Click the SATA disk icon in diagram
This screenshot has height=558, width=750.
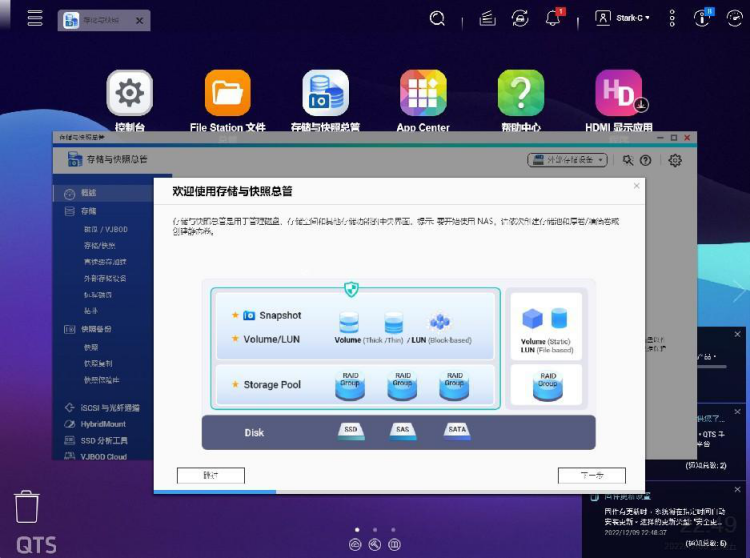457,431
